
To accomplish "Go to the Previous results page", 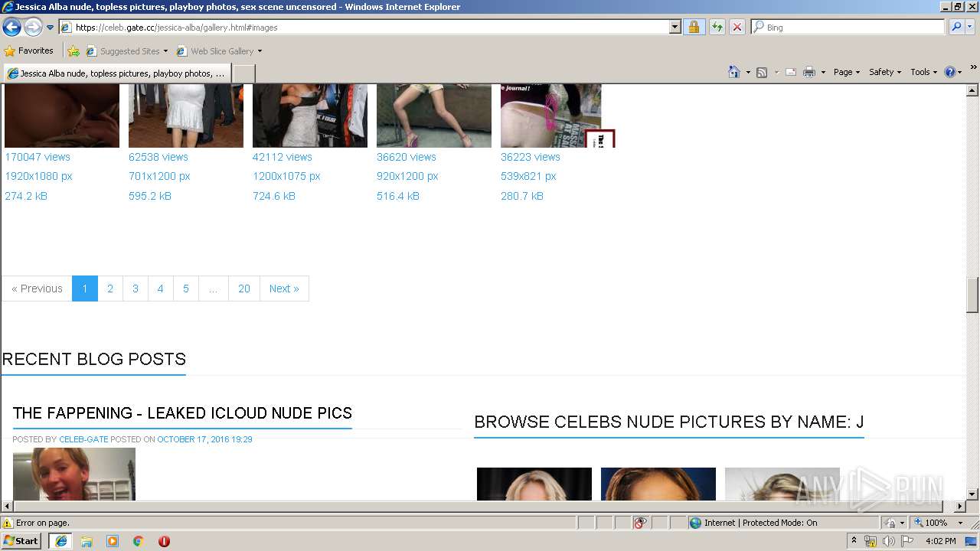I will [x=37, y=289].
